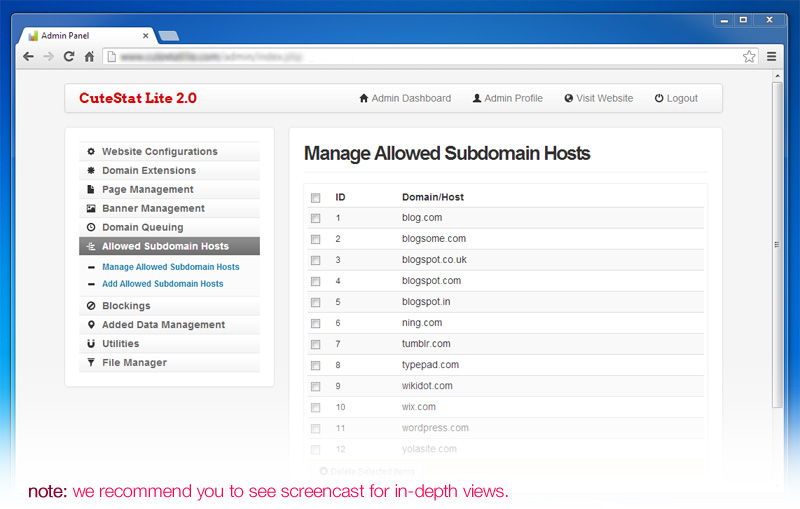The width and height of the screenshot is (800, 509).
Task: Maximize the browser window
Action: click(743, 20)
